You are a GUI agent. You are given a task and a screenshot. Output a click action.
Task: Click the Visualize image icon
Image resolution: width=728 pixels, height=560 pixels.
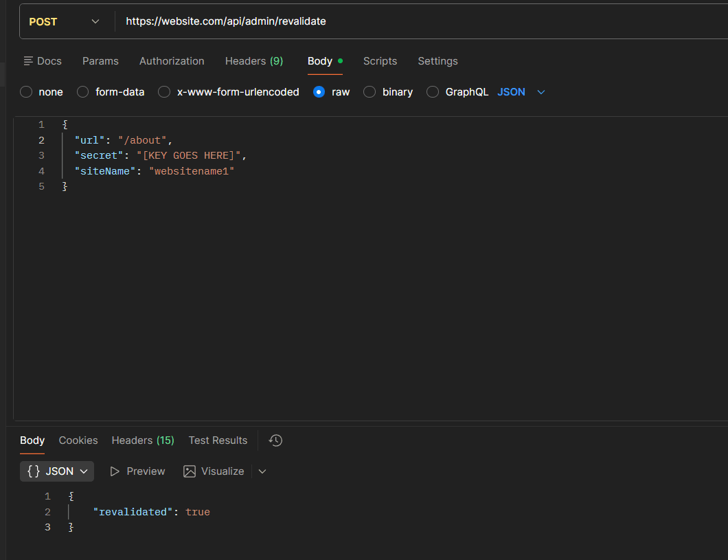190,471
